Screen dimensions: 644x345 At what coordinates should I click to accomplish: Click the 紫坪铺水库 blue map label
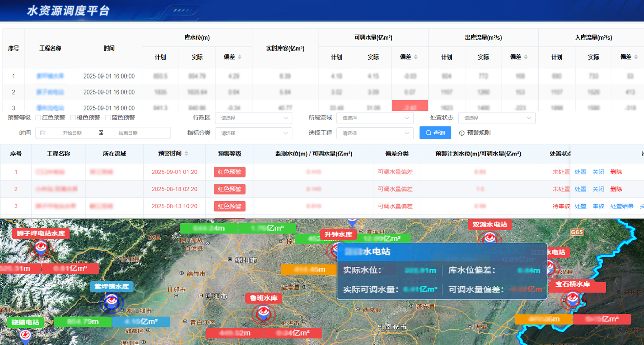(x=112, y=287)
